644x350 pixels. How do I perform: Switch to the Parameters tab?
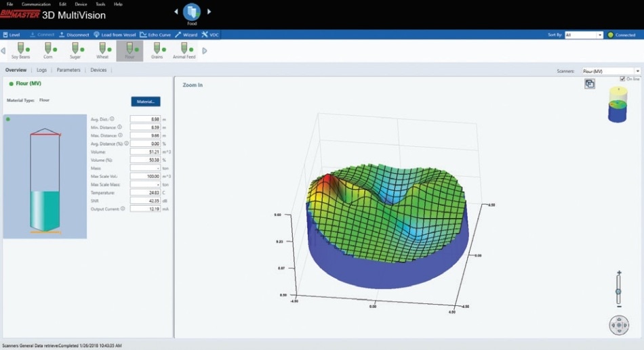coord(68,70)
